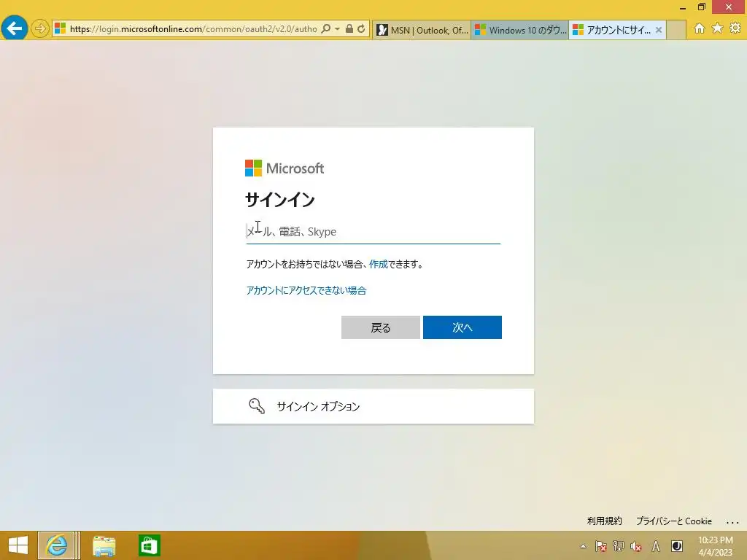Open the clock showing 10:23 PM
The height and width of the screenshot is (560, 747).
pos(715,546)
